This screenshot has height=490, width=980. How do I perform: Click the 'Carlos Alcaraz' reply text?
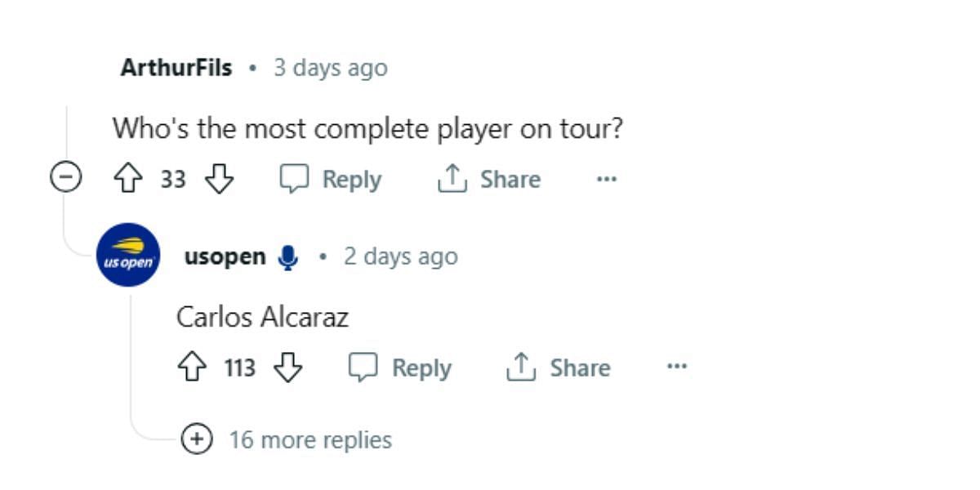(262, 317)
